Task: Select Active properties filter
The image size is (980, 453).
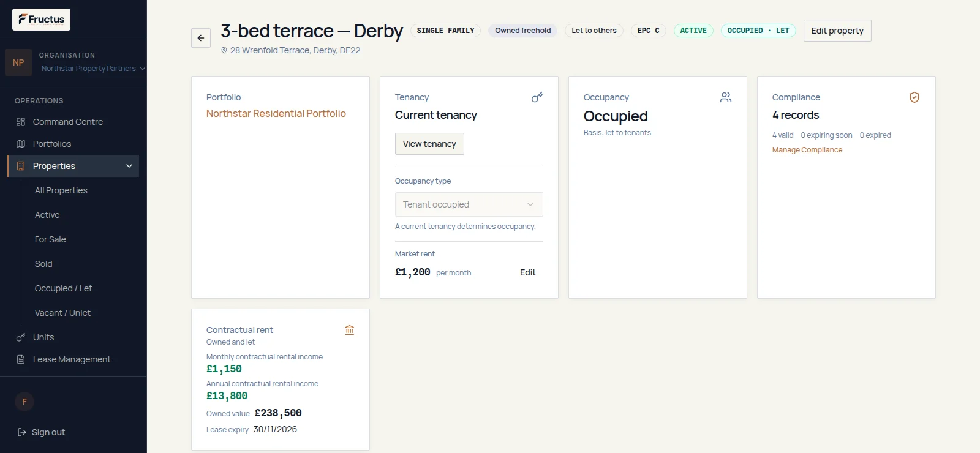Action: (47, 215)
